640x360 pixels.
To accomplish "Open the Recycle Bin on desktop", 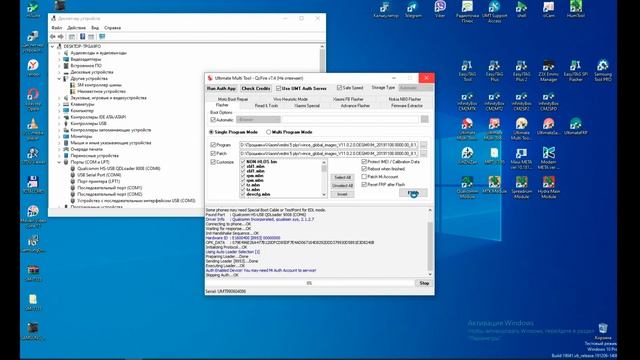I will coord(603,331).
